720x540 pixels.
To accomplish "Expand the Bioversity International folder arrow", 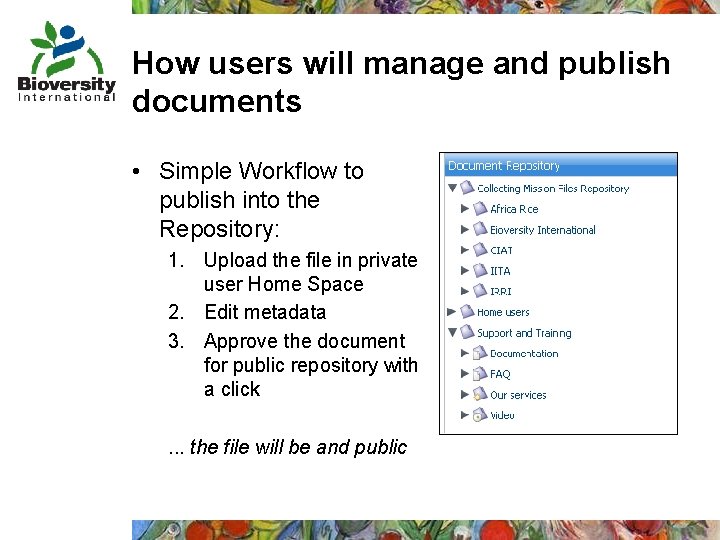I will [465, 229].
